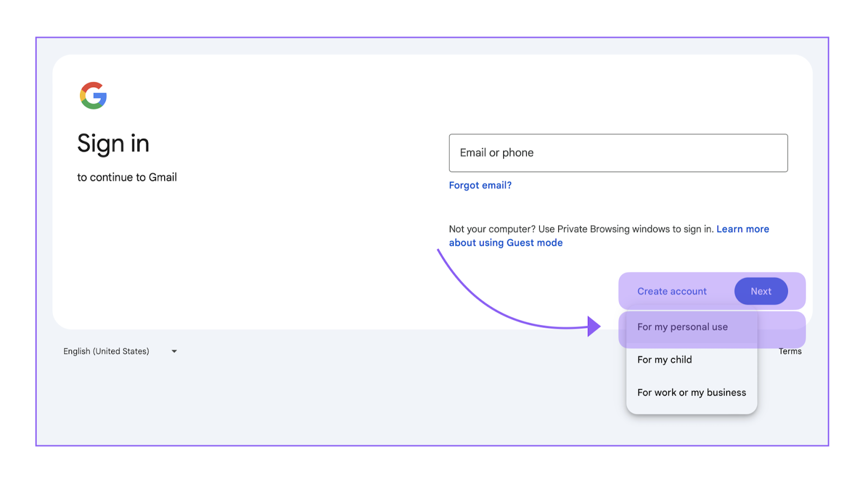Click 'Learn more about using Guest mode'
Image resolution: width=868 pixels, height=484 pixels.
pos(506,242)
